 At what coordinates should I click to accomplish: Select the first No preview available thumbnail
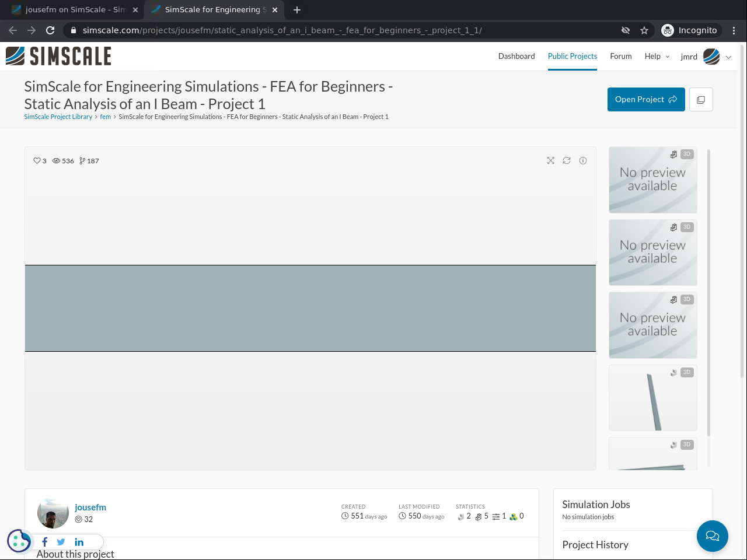coord(653,180)
